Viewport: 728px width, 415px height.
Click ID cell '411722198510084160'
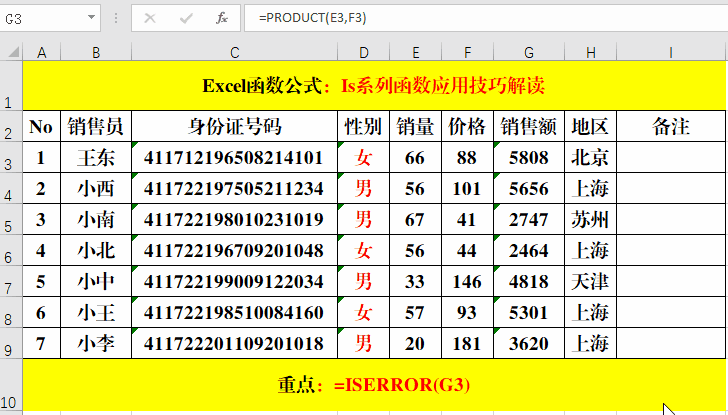[234, 313]
